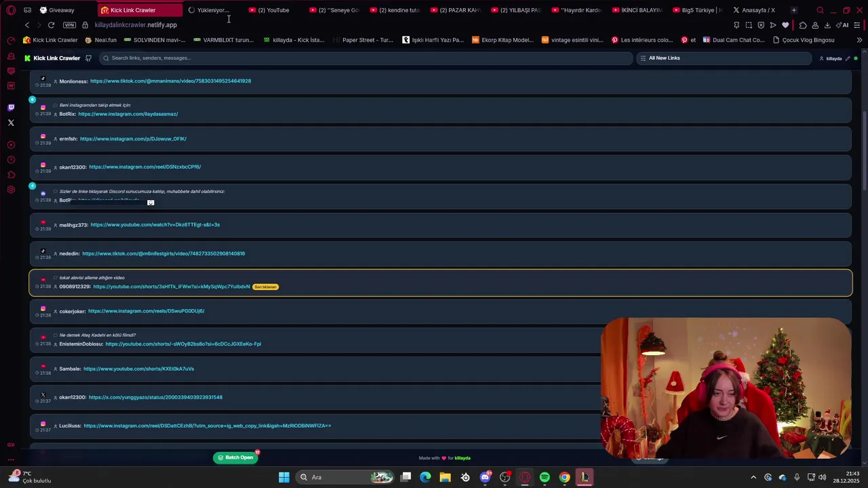868x488 pixels.
Task: Open nededin TikTok video link
Action: [x=163, y=253]
